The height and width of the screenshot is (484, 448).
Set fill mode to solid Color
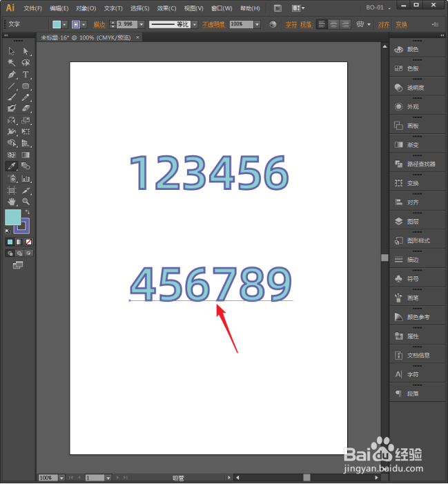point(10,242)
